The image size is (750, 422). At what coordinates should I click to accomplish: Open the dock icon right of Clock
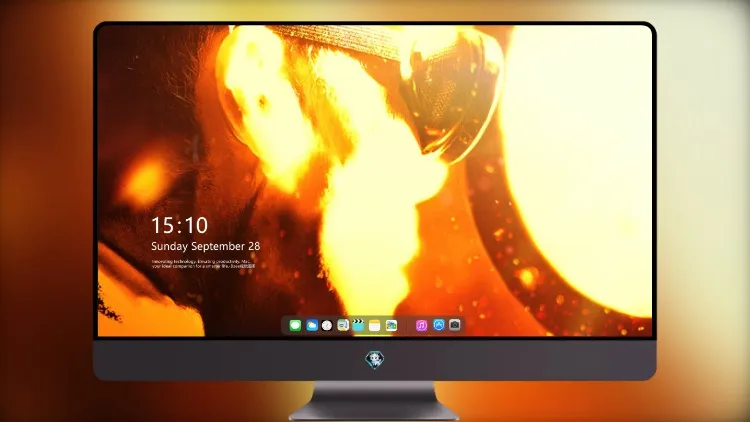[x=343, y=325]
